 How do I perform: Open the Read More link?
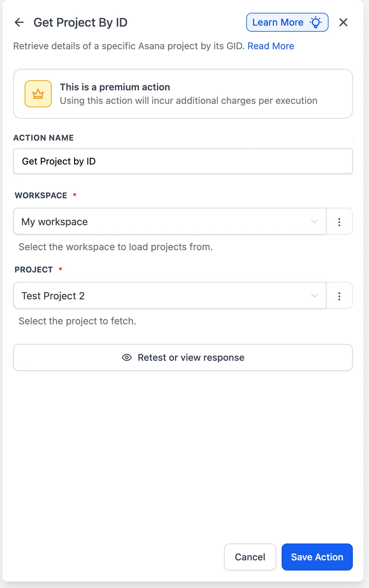click(x=271, y=46)
